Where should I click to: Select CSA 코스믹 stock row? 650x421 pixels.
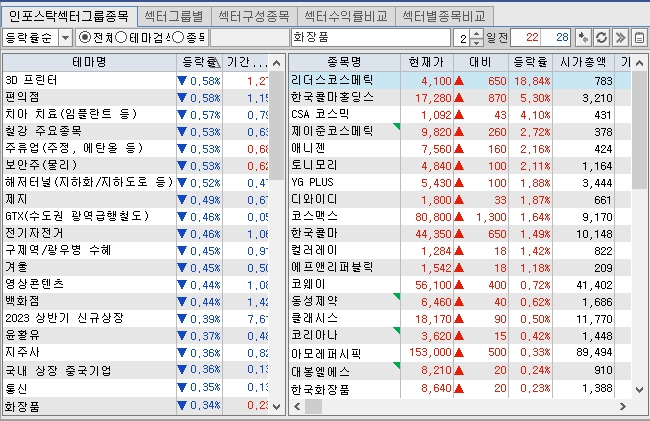460,114
